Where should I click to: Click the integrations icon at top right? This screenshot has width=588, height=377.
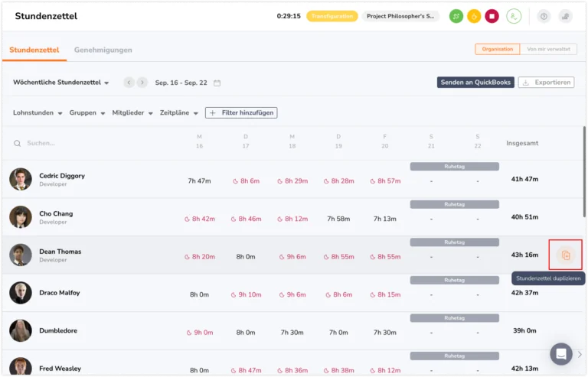click(x=565, y=16)
